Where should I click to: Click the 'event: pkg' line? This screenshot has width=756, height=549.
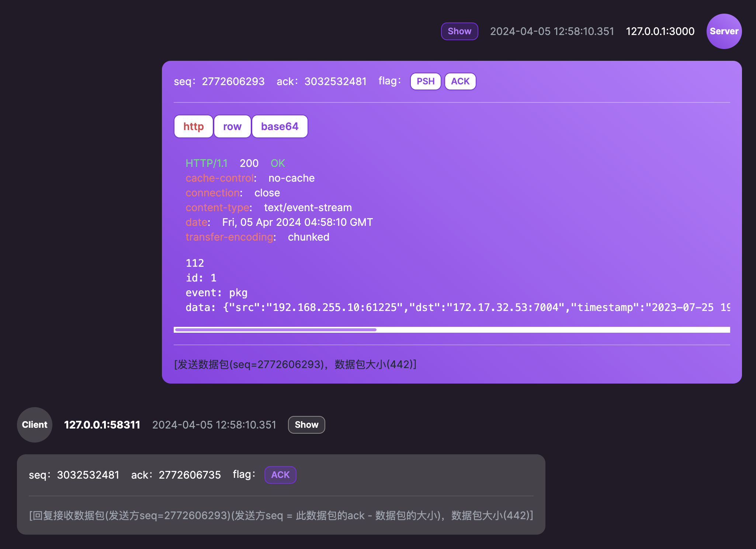(x=216, y=293)
